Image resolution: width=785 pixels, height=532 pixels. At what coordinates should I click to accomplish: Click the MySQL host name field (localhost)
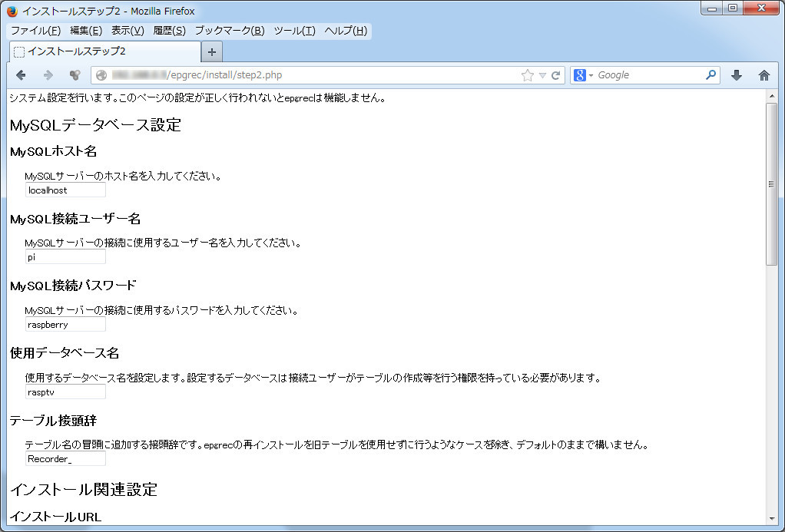click(65, 190)
